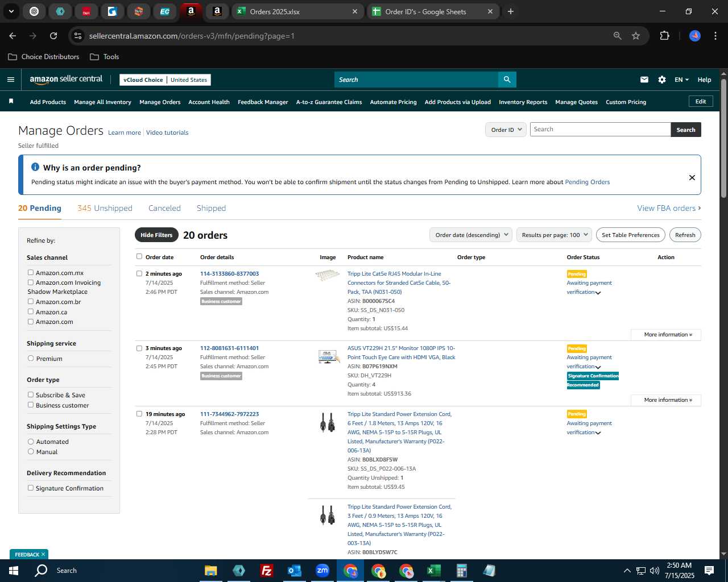The image size is (728, 582).
Task: Open the EN language dropdown
Action: point(681,80)
